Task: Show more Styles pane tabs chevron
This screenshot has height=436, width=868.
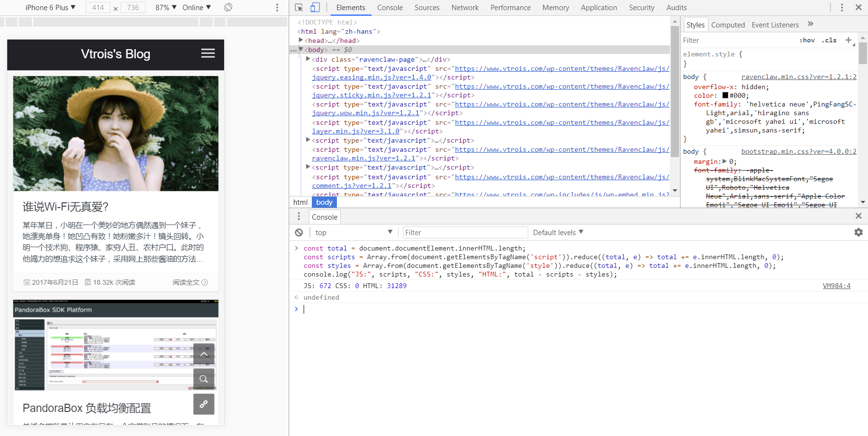Action: tap(810, 24)
